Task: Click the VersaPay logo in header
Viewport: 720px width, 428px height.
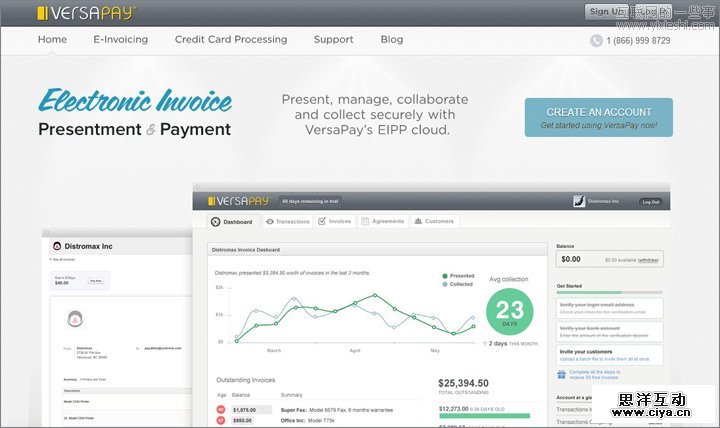Action: click(x=85, y=13)
